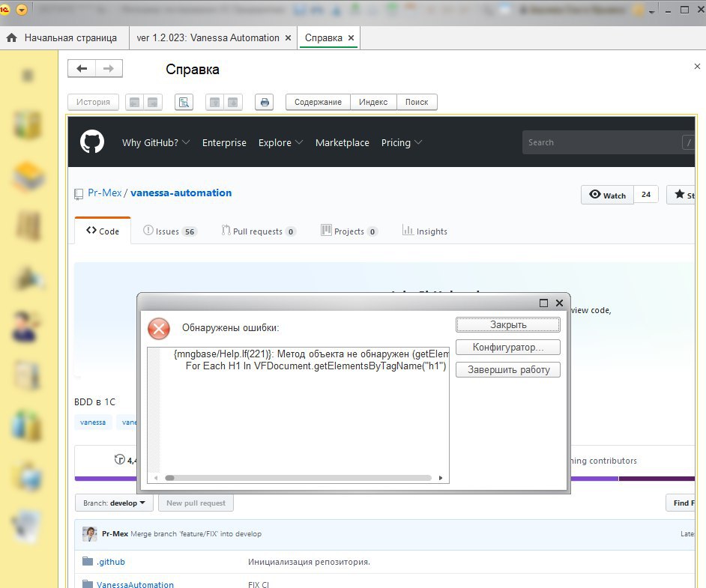Expand the Explore dropdown menu
Image resolution: width=706 pixels, height=588 pixels.
(x=280, y=142)
